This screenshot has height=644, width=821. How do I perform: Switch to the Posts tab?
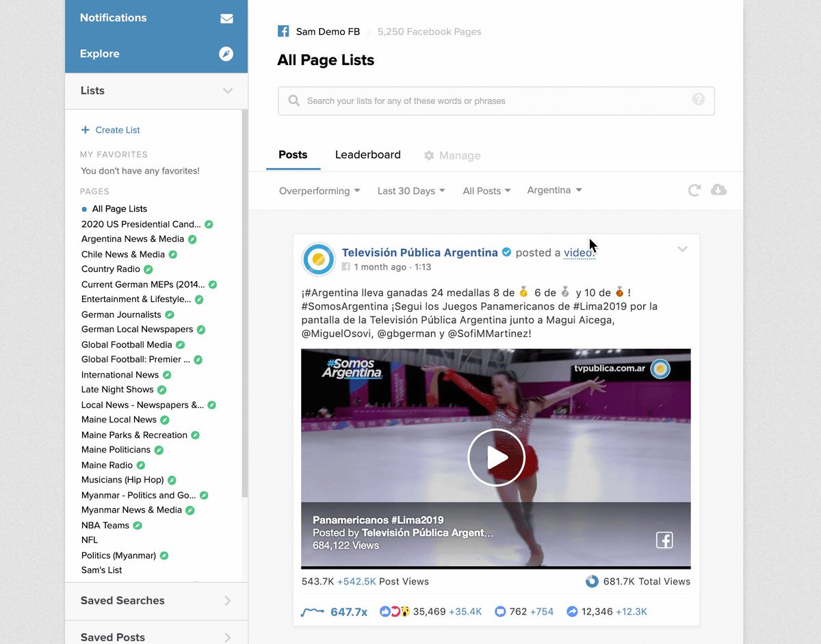point(293,155)
